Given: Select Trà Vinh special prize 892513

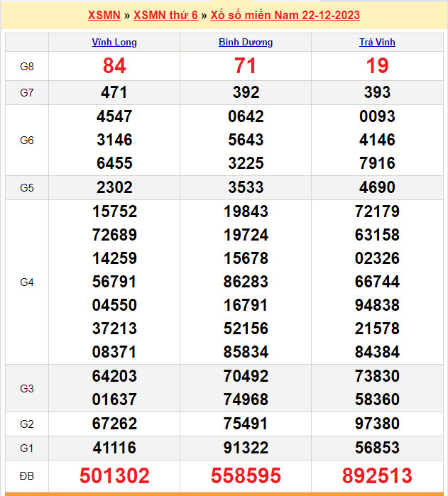Looking at the screenshot, I should click(x=377, y=475).
